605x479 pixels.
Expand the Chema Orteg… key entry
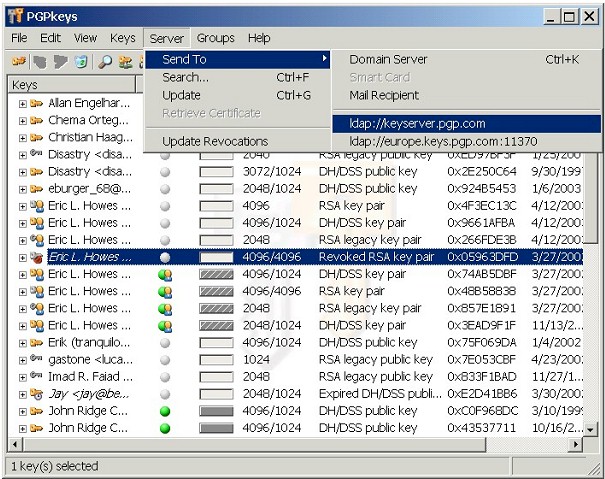[23, 121]
